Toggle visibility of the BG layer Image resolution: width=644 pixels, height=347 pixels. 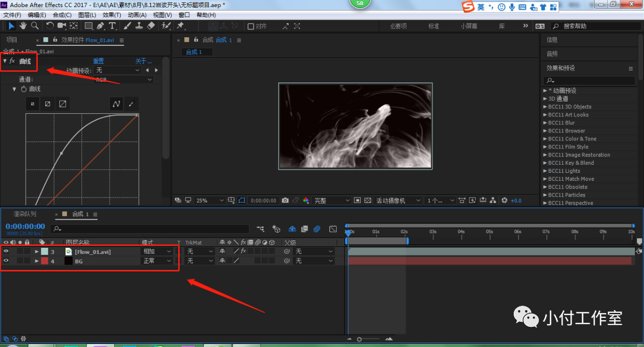[x=6, y=261]
